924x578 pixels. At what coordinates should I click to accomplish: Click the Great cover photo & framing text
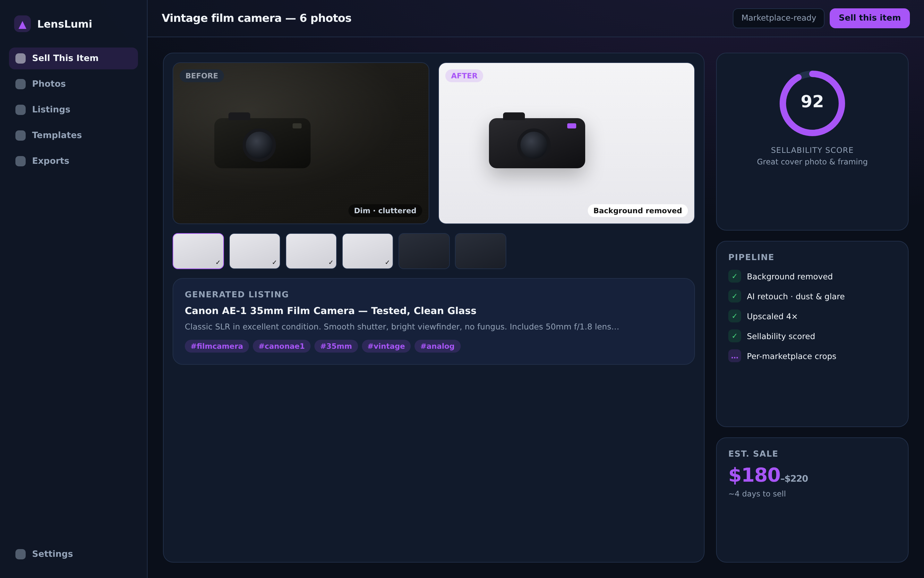pos(812,162)
